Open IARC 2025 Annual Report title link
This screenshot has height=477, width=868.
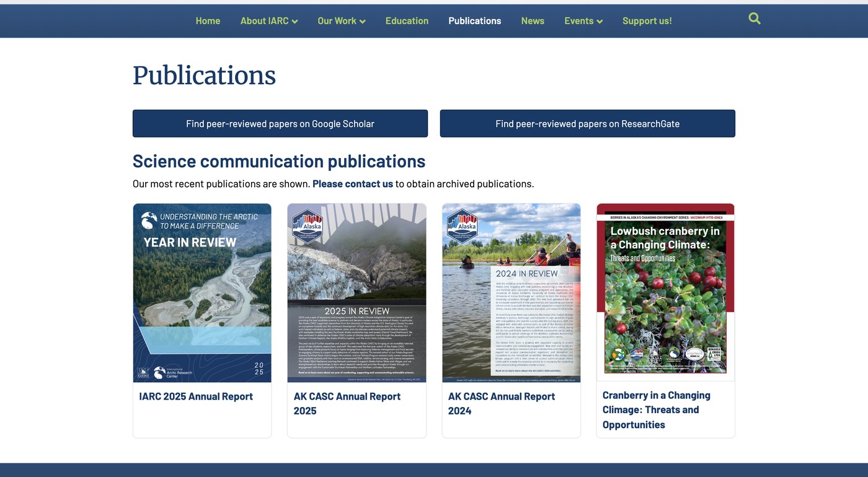196,396
